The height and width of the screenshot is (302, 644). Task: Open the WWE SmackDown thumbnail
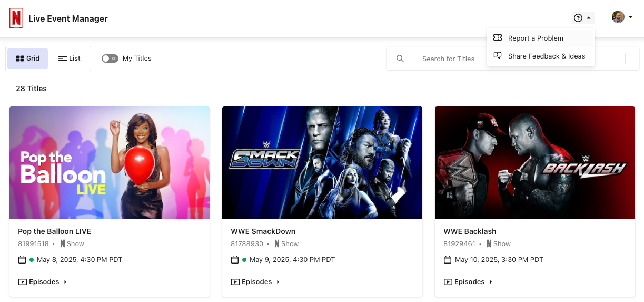coord(322,163)
